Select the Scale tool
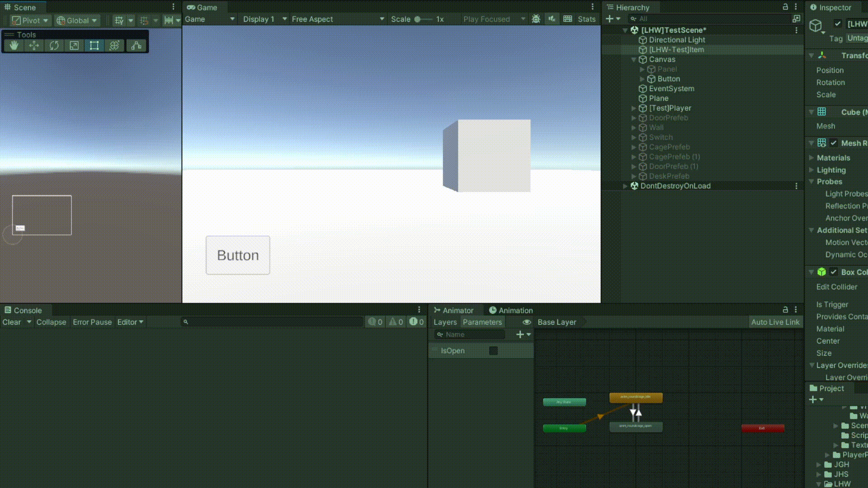The height and width of the screenshot is (488, 868). 74,46
